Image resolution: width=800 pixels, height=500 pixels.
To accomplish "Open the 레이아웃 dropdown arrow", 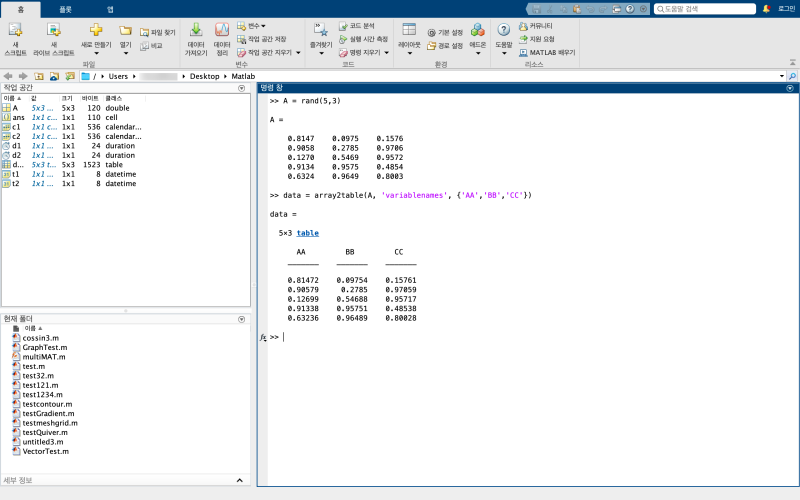I will pos(409,53).
